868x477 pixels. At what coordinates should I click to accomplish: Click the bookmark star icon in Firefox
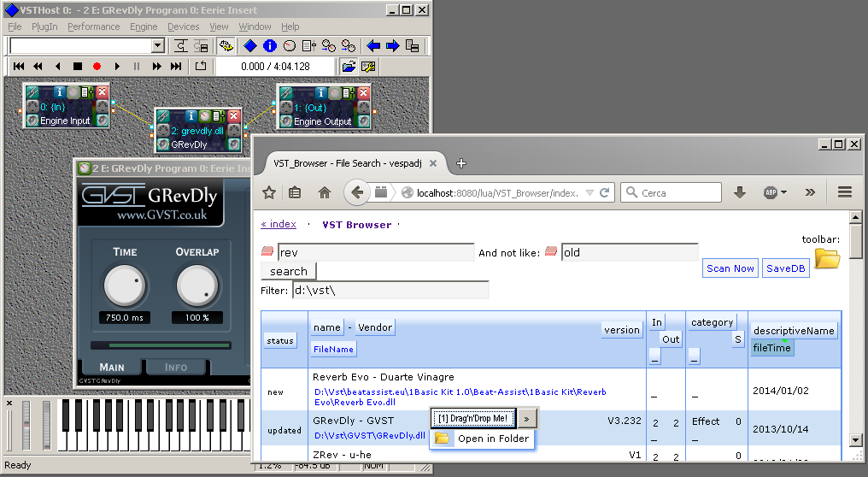tap(269, 193)
